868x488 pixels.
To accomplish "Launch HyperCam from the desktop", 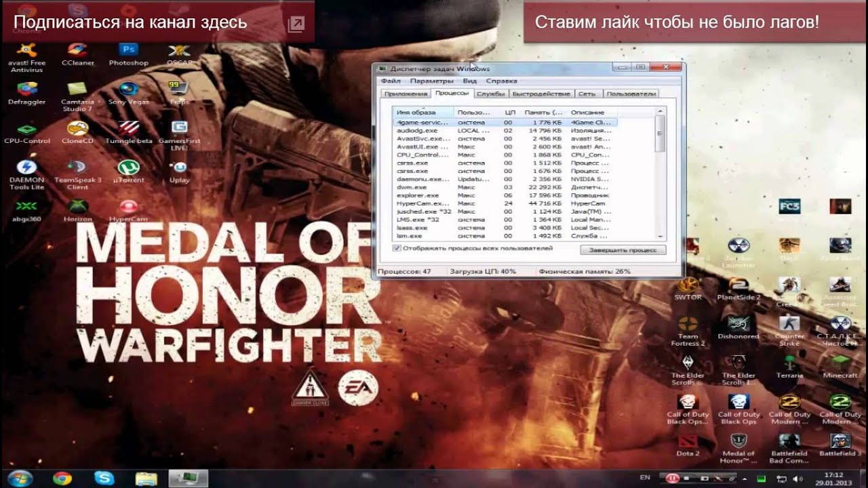I will tap(128, 211).
